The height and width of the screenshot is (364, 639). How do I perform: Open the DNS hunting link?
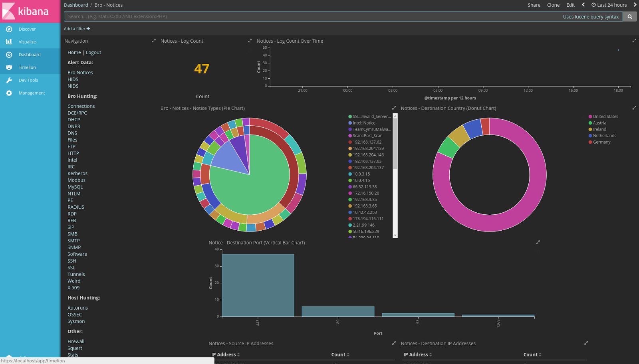coord(72,133)
